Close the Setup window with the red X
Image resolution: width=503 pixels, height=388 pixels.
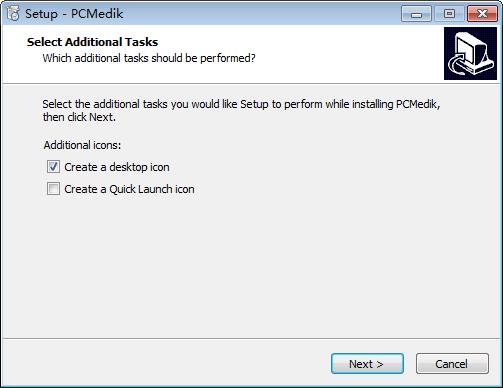pos(482,14)
